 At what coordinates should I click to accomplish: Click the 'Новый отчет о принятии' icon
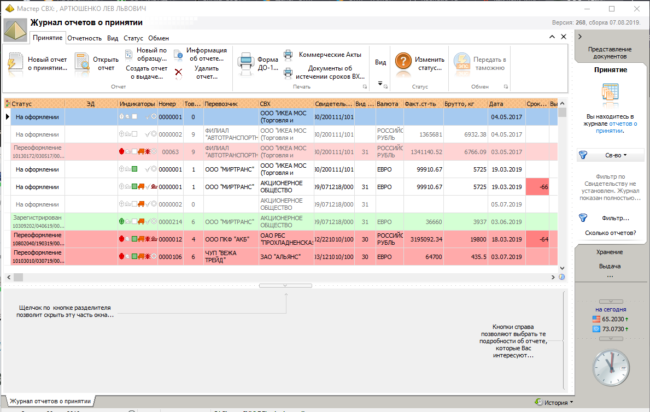click(14, 61)
